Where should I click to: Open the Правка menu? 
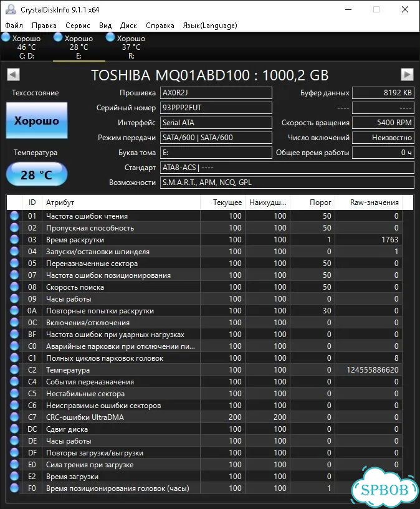click(44, 26)
